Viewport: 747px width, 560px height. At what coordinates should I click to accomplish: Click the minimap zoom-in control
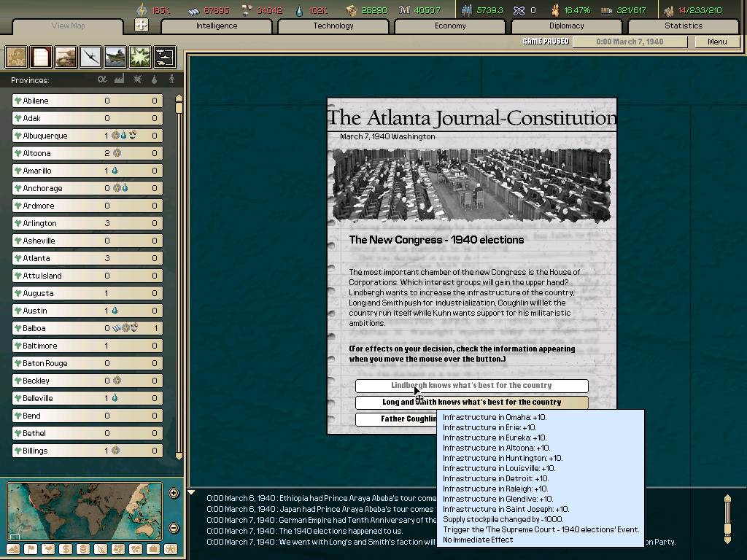point(173,492)
